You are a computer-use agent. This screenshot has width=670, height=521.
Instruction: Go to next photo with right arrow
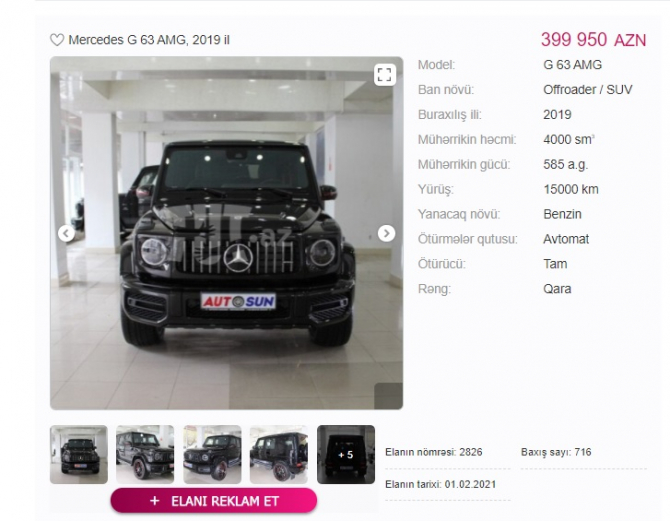(x=386, y=233)
